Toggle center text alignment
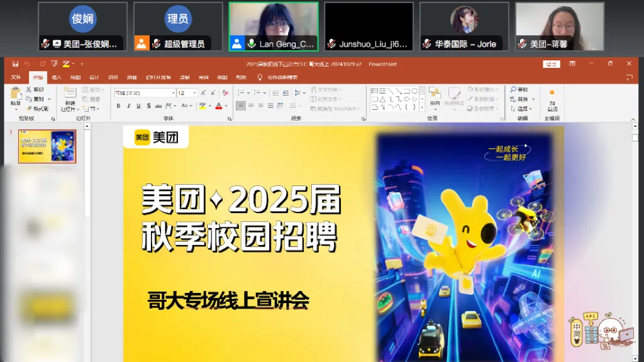 click(251, 106)
